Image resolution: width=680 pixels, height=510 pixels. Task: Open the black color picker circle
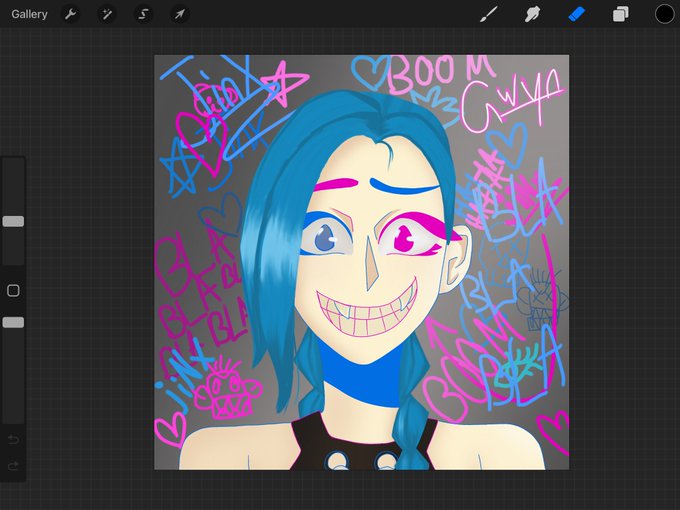click(x=664, y=14)
